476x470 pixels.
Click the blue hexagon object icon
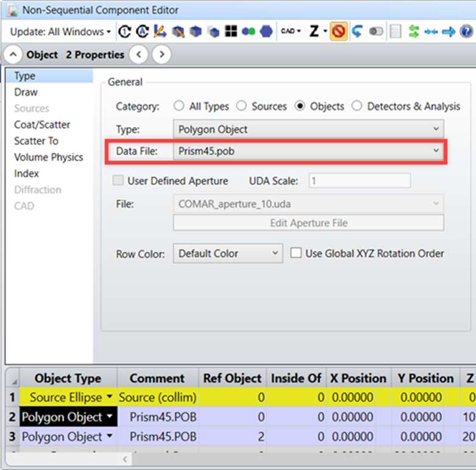coord(266,31)
